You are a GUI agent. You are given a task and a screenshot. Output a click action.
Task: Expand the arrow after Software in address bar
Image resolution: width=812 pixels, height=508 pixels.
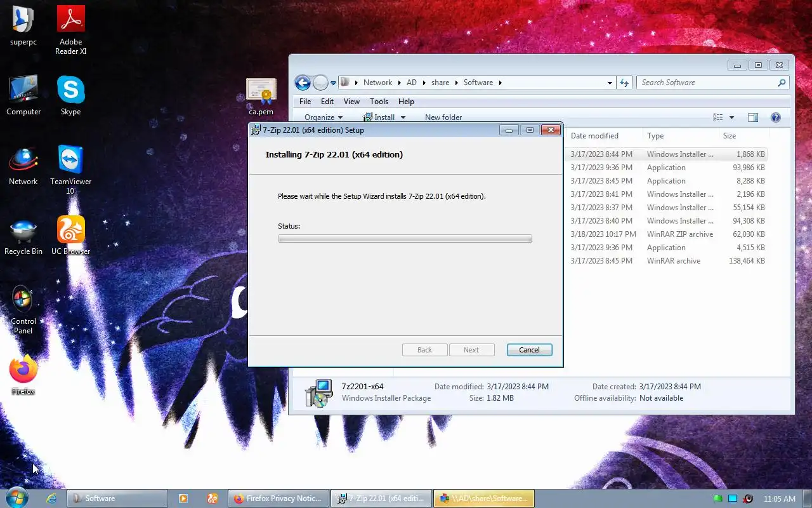point(500,83)
